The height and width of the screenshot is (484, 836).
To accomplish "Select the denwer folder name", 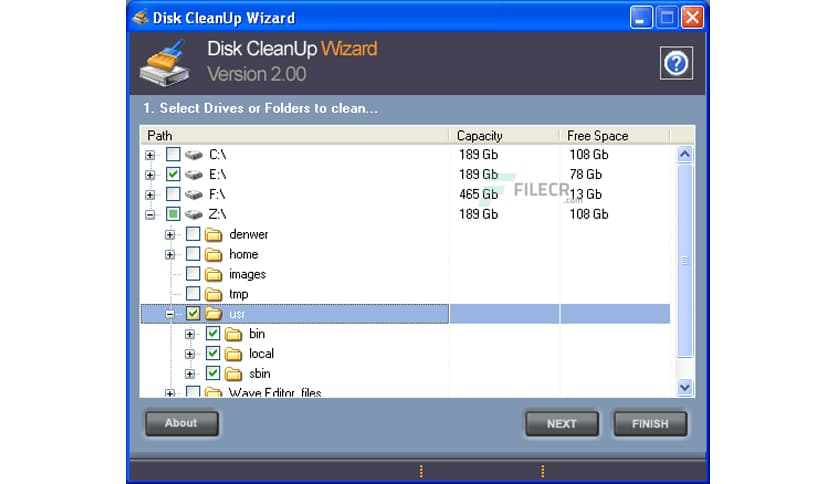I will click(248, 235).
